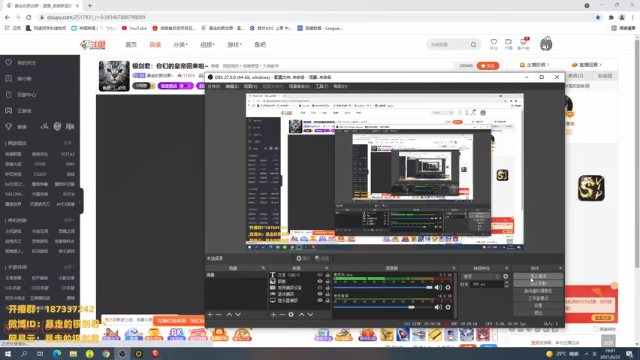Move the selected source up in OBS
The height and width of the screenshot is (360, 640).
click(x=302, y=315)
